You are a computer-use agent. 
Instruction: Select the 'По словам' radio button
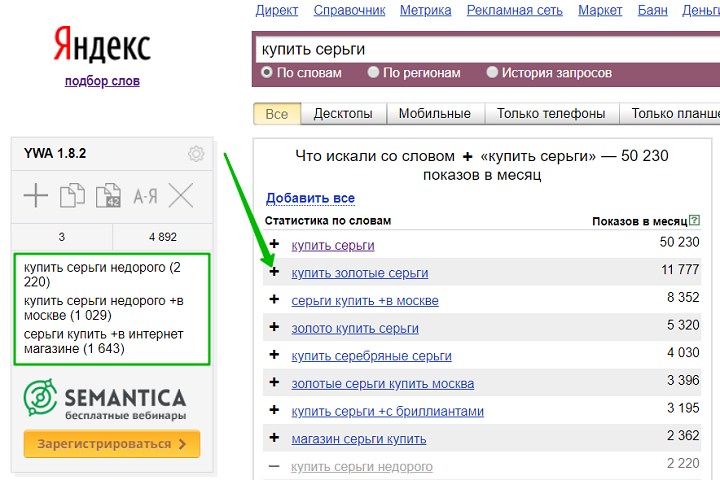[x=267, y=72]
